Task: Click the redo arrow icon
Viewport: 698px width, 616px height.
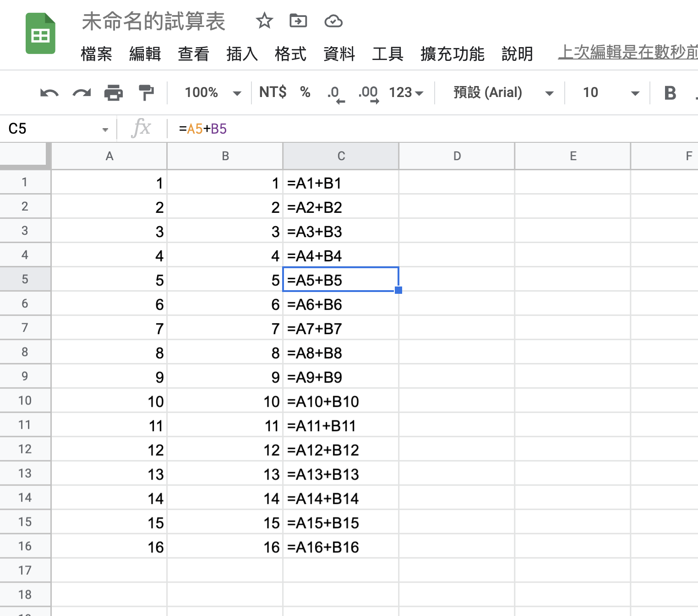Action: coord(82,93)
